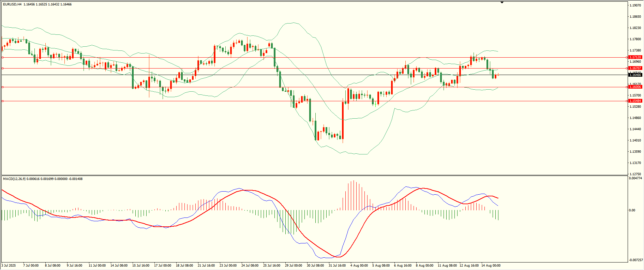Click the 1.17380 price axis value
This screenshot has height=270, width=644.
tap(635, 50)
